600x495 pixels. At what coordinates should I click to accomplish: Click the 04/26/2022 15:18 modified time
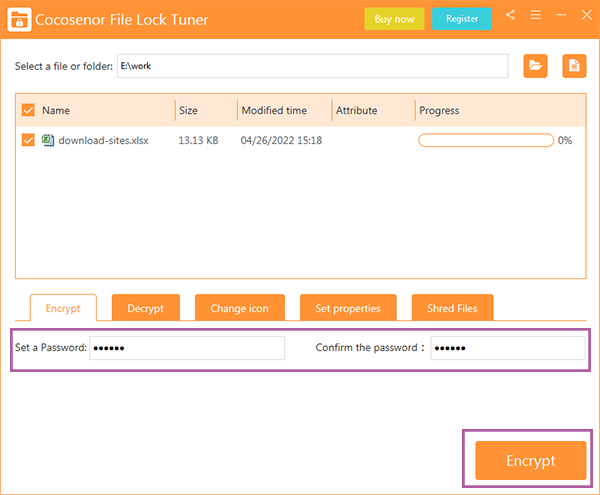(281, 140)
